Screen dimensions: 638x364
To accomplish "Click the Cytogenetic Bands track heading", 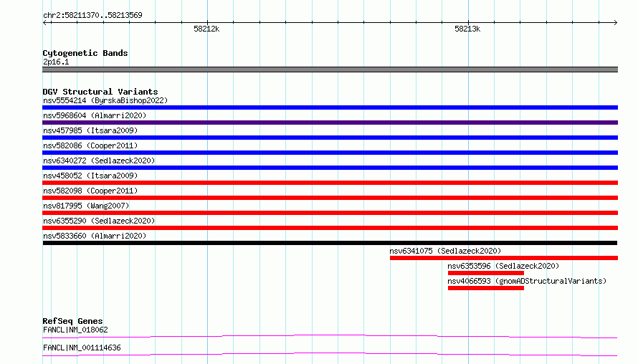I will pos(85,53).
